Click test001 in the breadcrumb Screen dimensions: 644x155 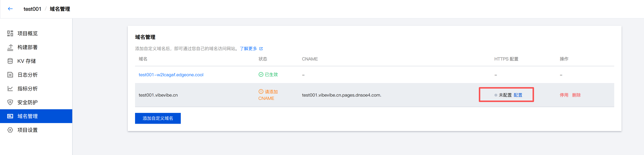coord(32,9)
